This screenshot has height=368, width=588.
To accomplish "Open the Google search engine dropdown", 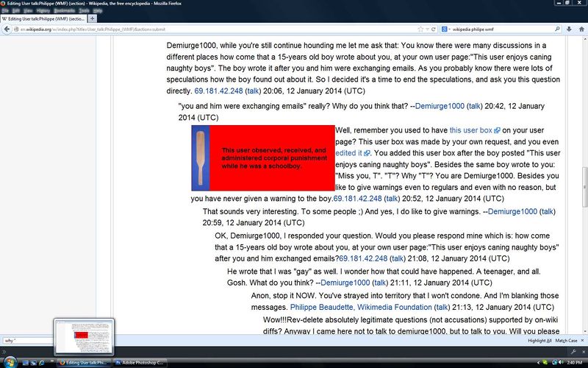I will [x=445, y=29].
